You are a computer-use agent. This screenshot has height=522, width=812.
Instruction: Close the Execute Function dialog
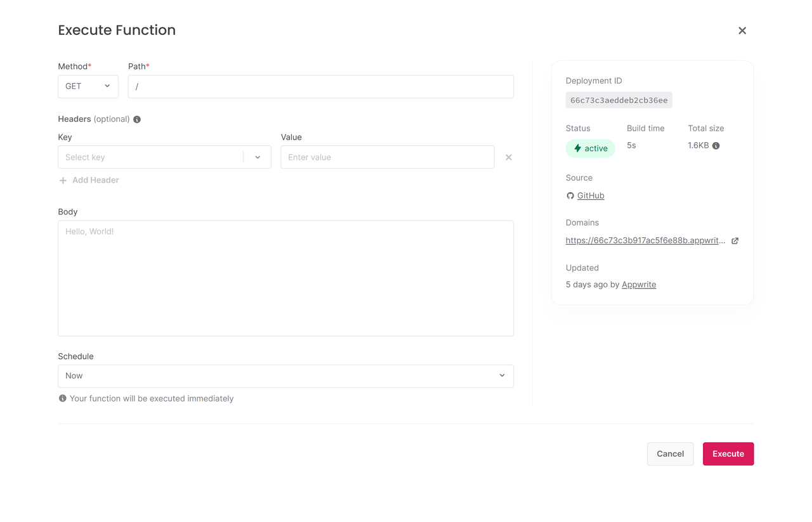[x=742, y=30]
